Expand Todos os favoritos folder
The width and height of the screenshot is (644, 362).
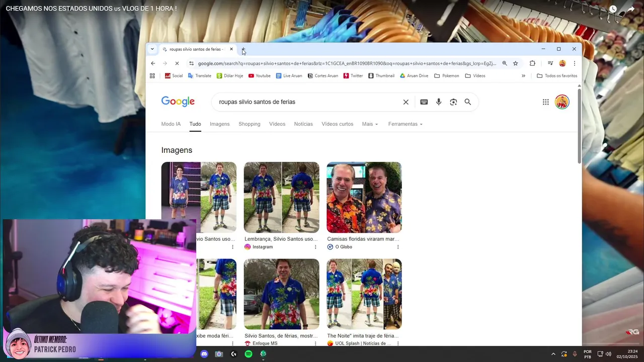tap(557, 76)
